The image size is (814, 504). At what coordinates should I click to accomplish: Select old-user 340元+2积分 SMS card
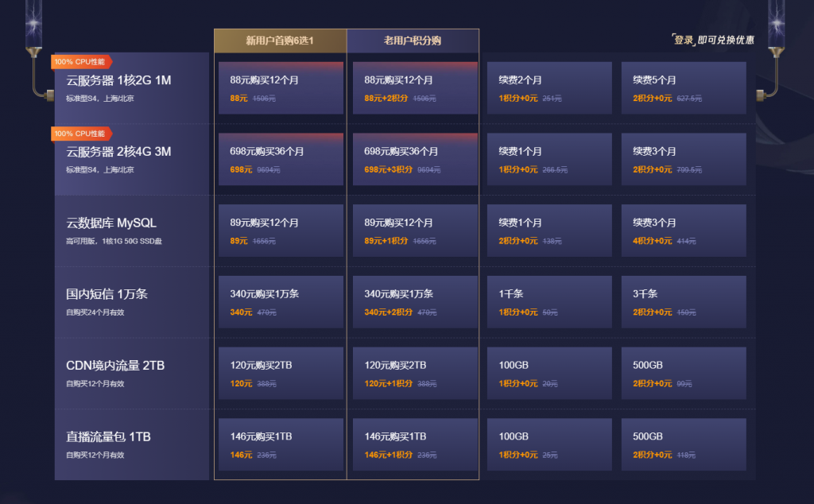415,301
